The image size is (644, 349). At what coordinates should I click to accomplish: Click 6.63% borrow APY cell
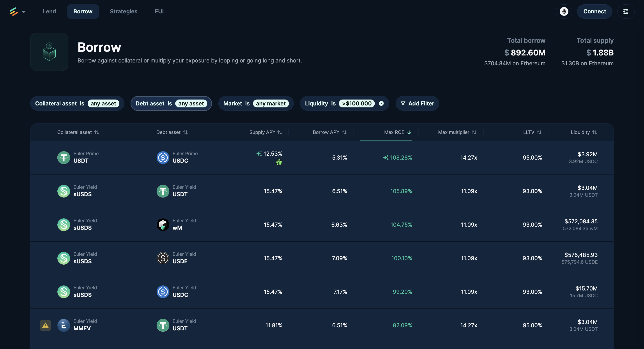click(x=339, y=224)
